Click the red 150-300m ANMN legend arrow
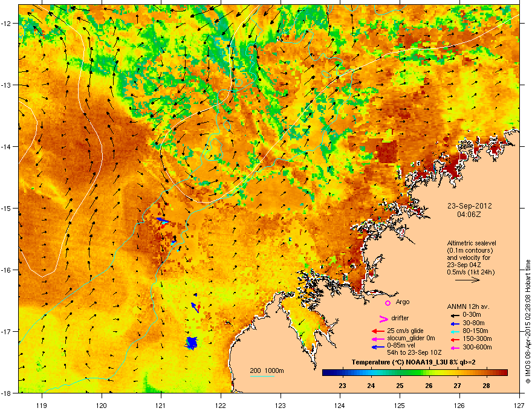This screenshot has height=411, width=532. point(454,340)
